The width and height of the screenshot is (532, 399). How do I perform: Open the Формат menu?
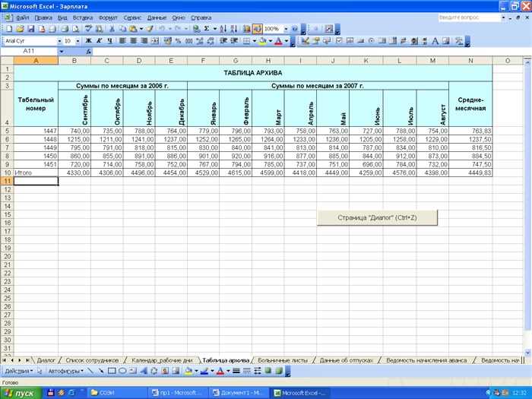point(108,17)
